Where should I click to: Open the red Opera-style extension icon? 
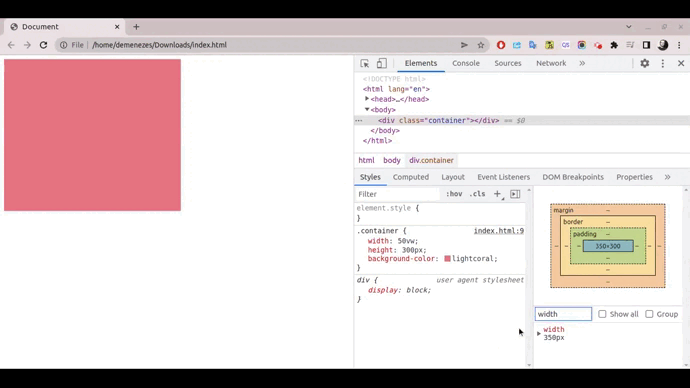501,45
